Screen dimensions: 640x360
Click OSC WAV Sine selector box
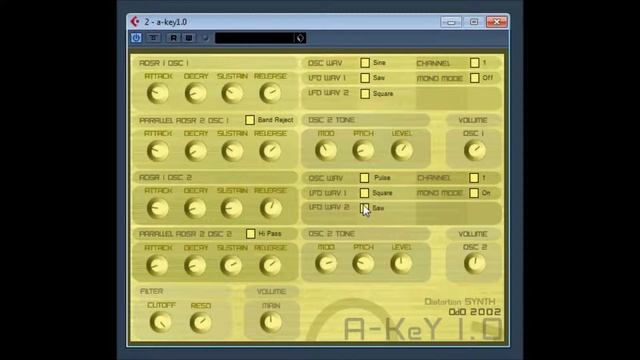[x=365, y=63]
